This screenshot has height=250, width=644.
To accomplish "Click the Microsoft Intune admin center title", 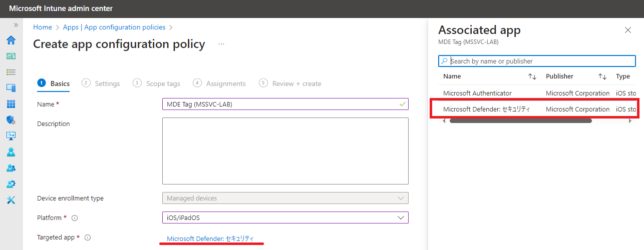I will (x=61, y=8).
